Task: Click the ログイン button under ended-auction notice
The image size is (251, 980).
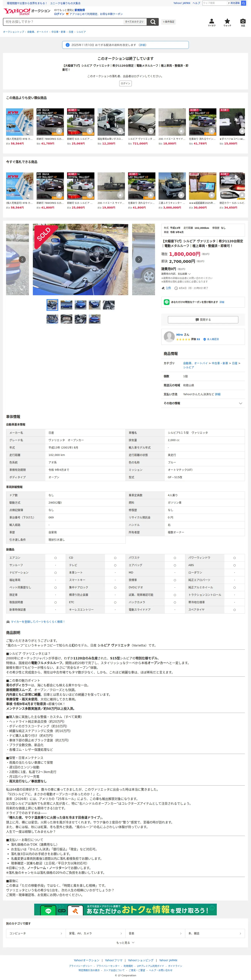Action: [125, 83]
